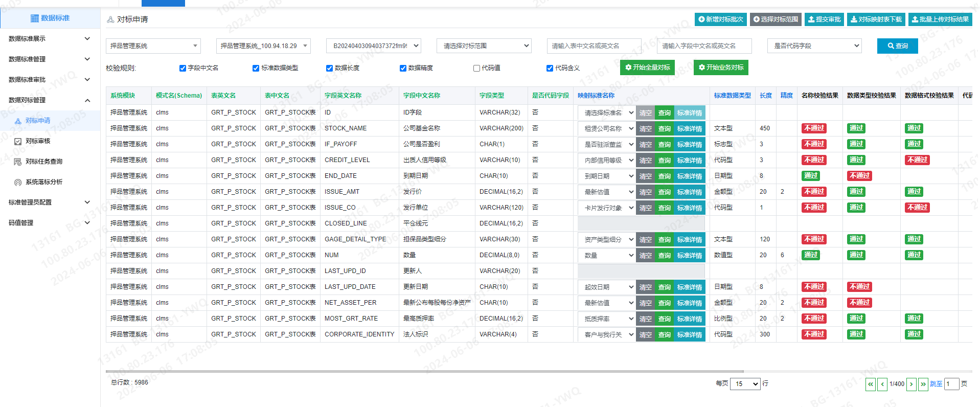Screen dimensions: 980x407
Task: Click the 对标任务查询 sidebar icon
Action: (x=18, y=162)
